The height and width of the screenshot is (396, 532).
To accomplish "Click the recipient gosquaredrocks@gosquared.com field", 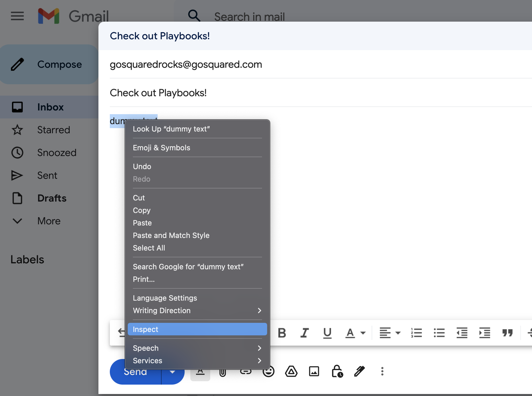I will click(321, 64).
